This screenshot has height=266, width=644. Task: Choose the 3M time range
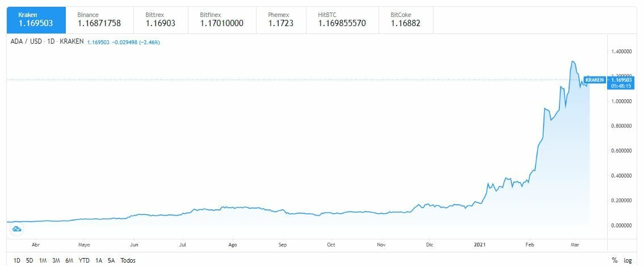click(56, 260)
